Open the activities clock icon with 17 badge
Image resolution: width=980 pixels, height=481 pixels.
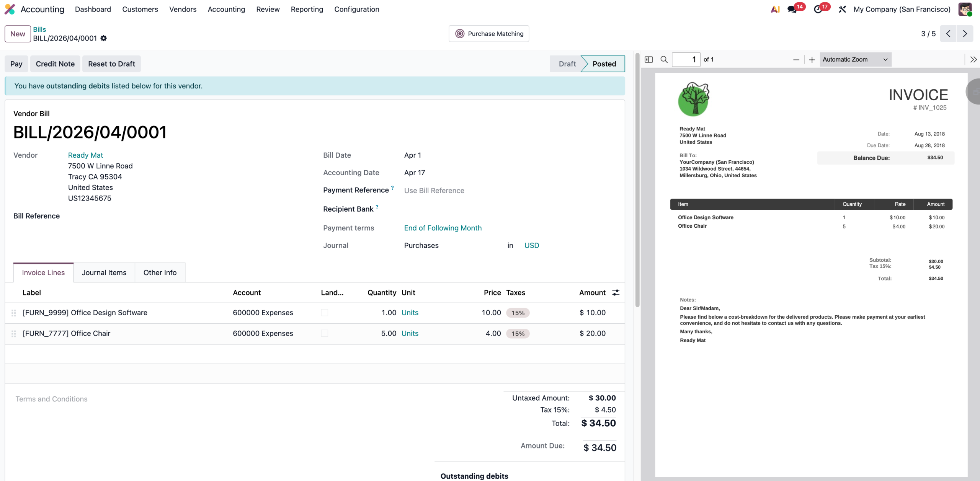818,9
